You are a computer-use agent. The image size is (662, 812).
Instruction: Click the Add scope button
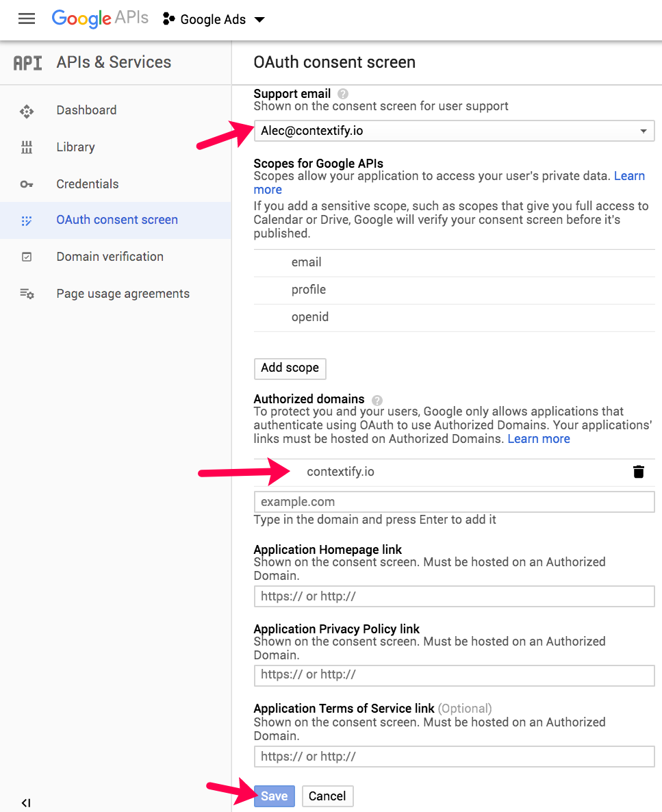pos(290,368)
